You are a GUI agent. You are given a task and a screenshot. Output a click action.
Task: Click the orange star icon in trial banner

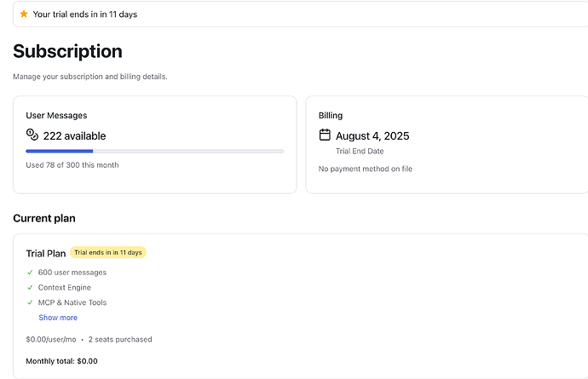(x=24, y=14)
